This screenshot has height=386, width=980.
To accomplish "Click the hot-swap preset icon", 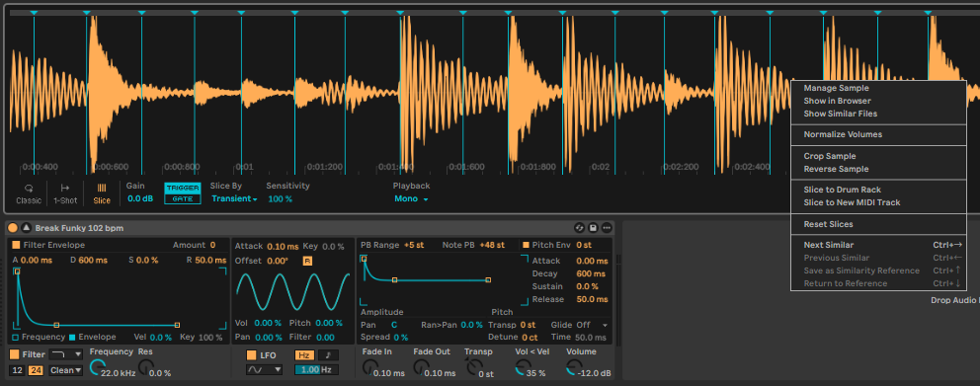I will click(579, 228).
